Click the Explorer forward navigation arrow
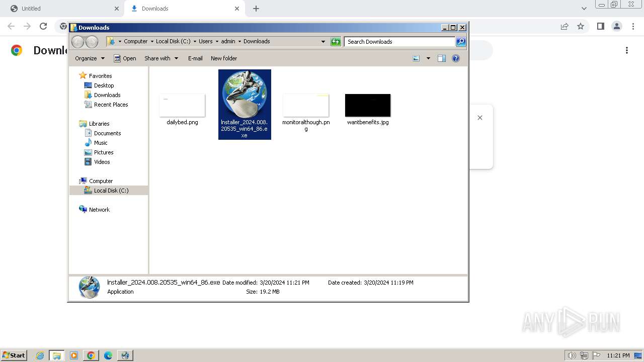This screenshot has height=362, width=644. 92,42
